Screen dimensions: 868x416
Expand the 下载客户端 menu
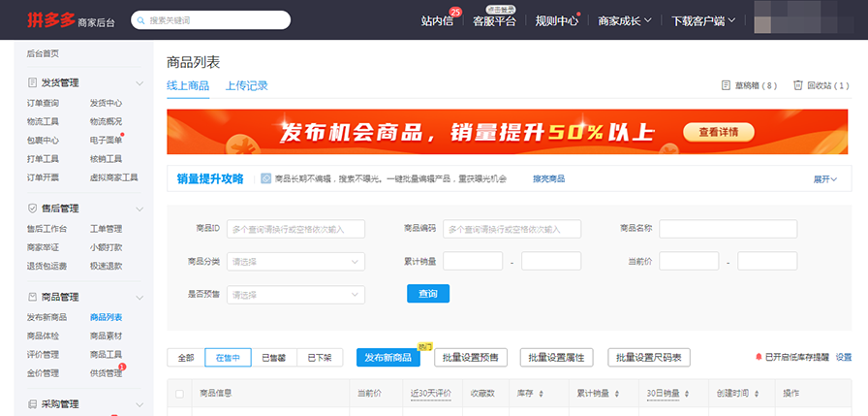[703, 21]
